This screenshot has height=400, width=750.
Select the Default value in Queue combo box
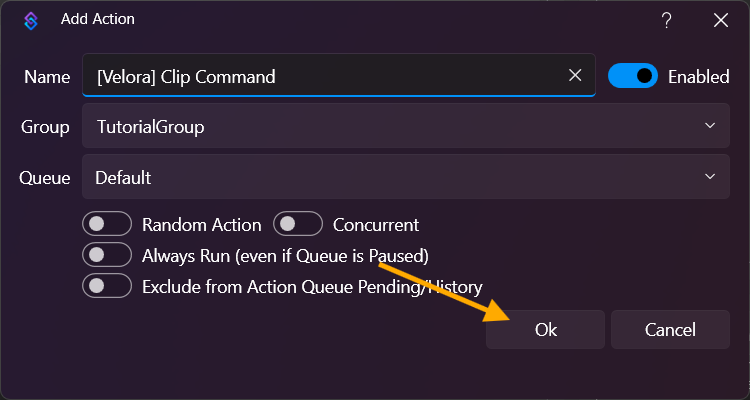pyautogui.click(x=123, y=178)
